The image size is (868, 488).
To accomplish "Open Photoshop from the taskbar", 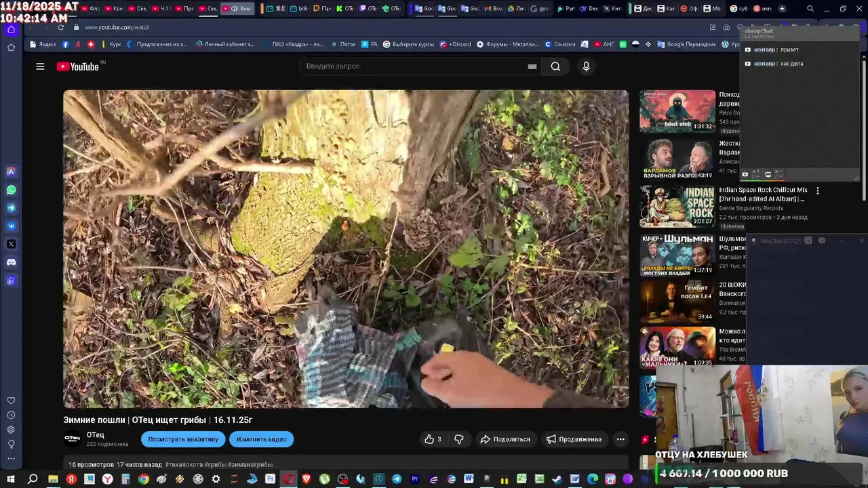I will point(270,479).
